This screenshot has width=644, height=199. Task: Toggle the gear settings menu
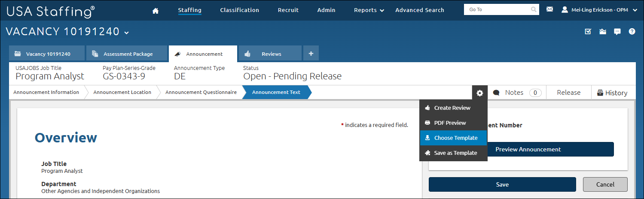coord(479,93)
